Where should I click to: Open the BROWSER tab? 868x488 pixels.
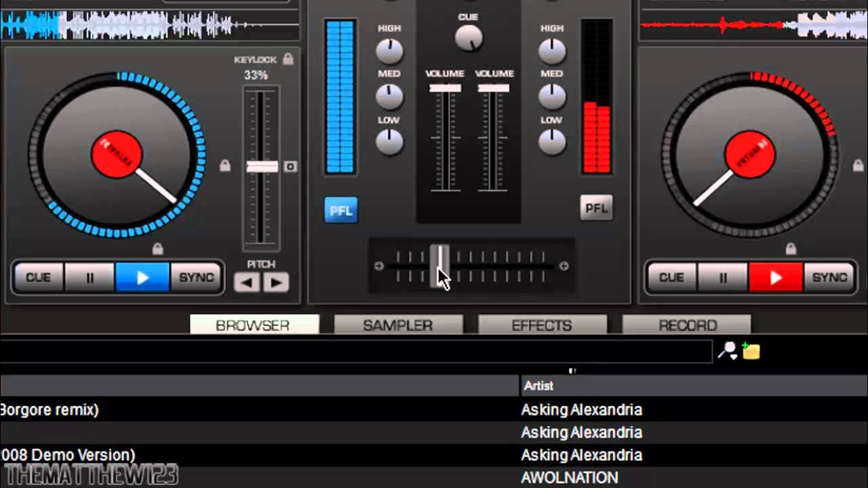tap(254, 325)
